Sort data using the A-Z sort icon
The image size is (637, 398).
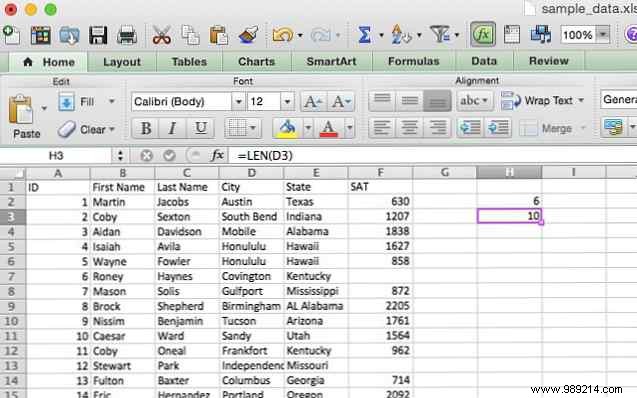click(x=401, y=35)
